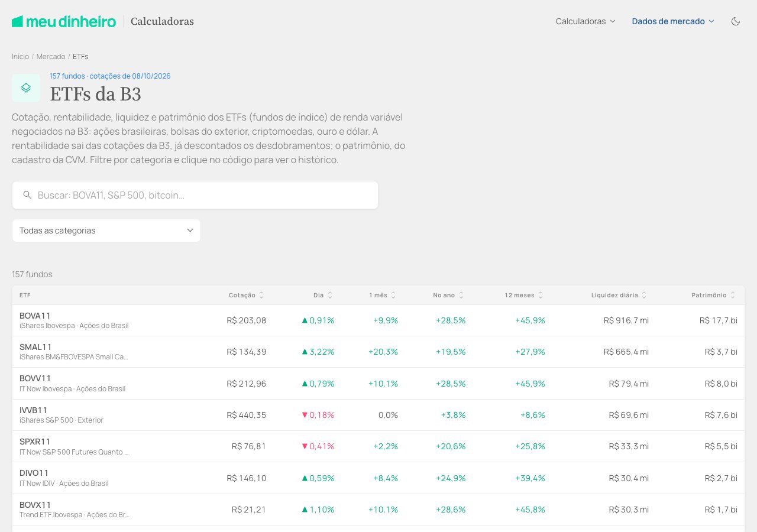Screen dimensions: 757x532
Task: Sort by Patrimônio column arrows
Action: click(733, 295)
